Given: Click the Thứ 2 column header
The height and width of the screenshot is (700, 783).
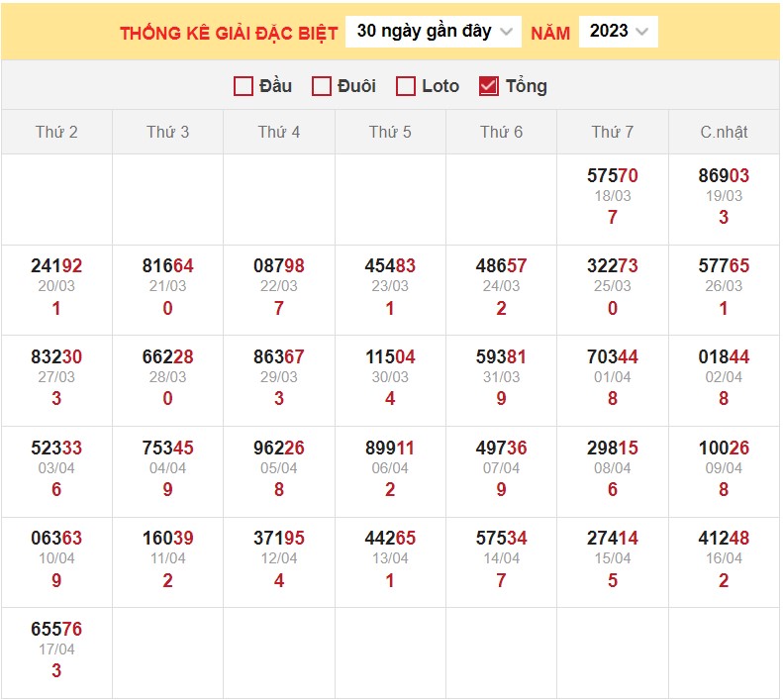Looking at the screenshot, I should point(56,132).
